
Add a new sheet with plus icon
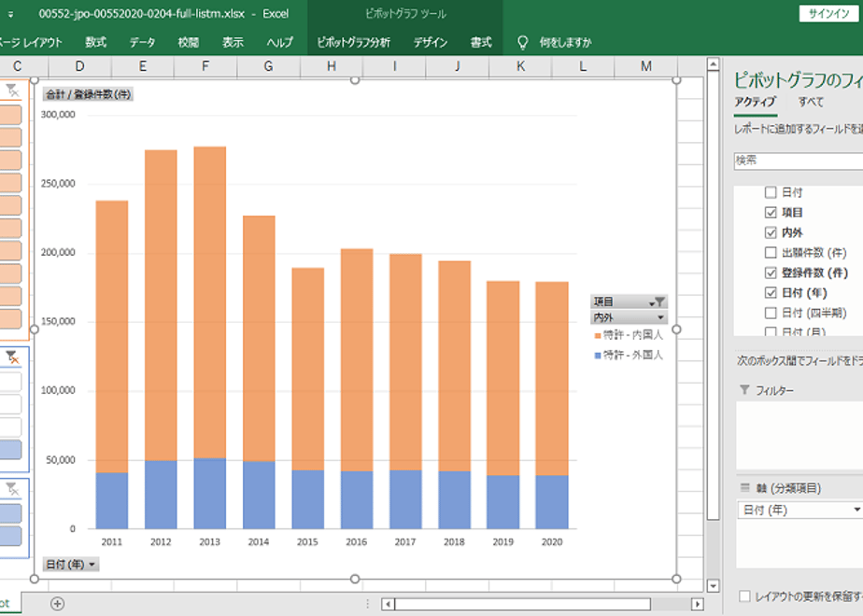point(57,603)
